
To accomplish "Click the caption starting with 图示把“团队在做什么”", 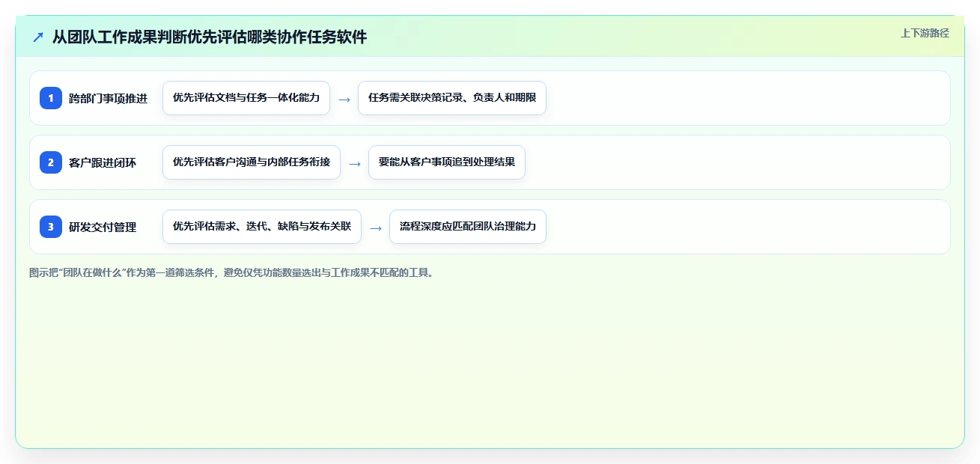I will coord(231,272).
